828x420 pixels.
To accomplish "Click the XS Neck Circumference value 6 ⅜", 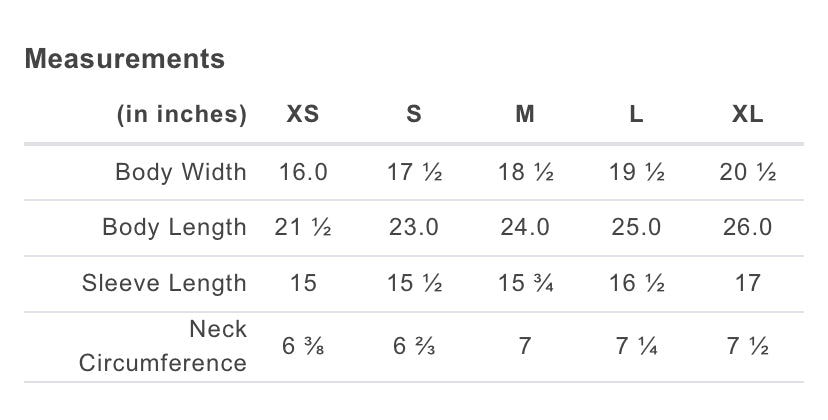I will [x=303, y=346].
